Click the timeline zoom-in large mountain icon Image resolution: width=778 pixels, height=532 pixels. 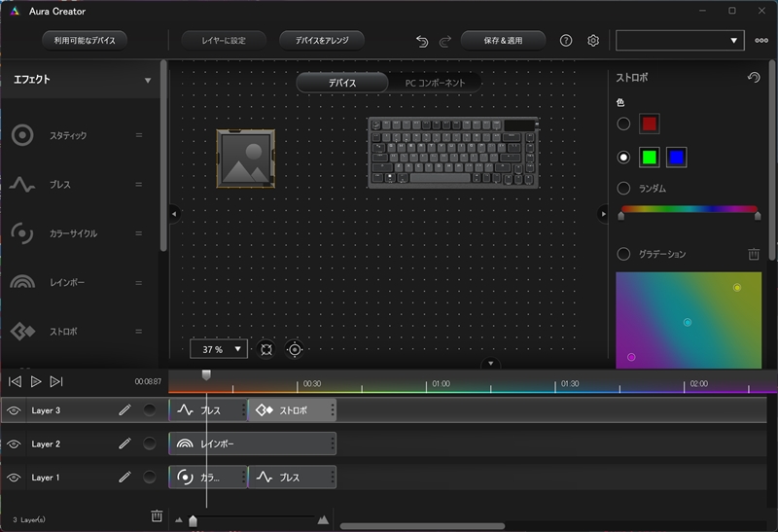coord(323,519)
